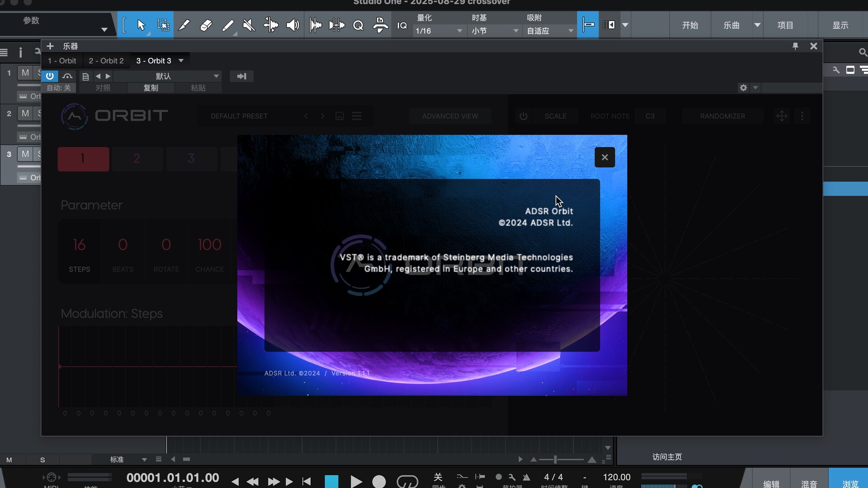
Task: Select the Range tool in toolbar
Action: (163, 25)
